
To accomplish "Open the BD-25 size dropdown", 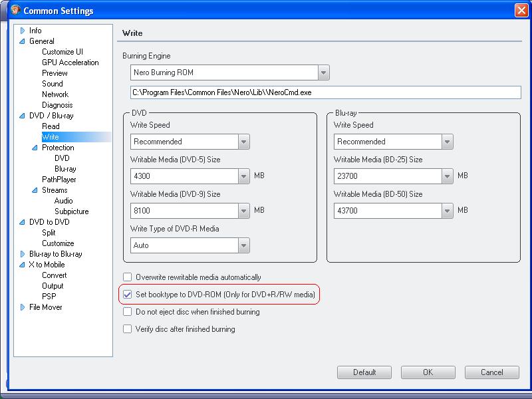I will pyautogui.click(x=447, y=176).
